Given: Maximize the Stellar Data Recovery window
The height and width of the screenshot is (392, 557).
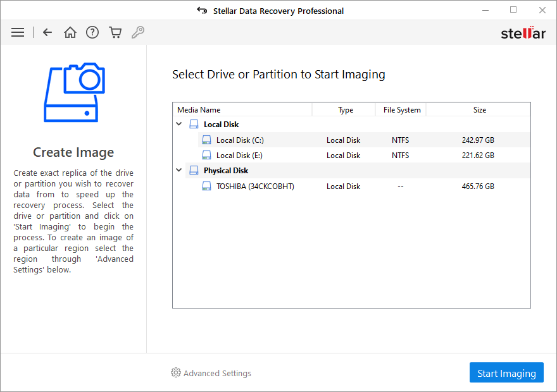Looking at the screenshot, I should [513, 10].
